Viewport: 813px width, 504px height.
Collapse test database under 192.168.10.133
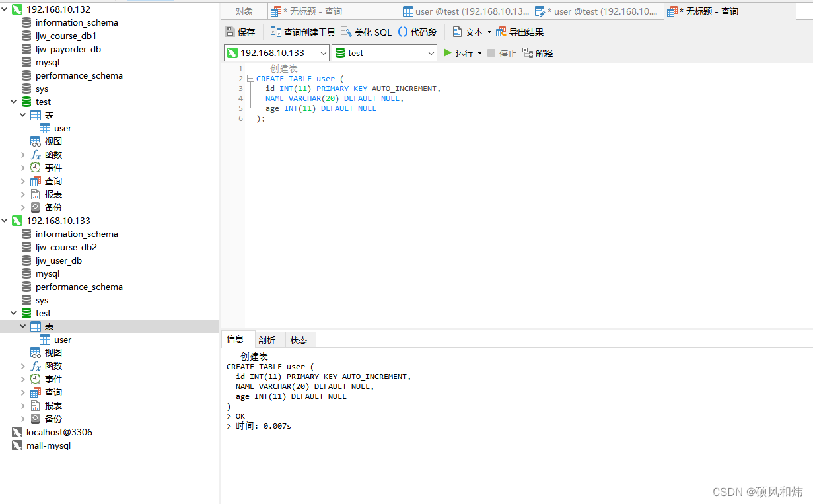coord(14,313)
